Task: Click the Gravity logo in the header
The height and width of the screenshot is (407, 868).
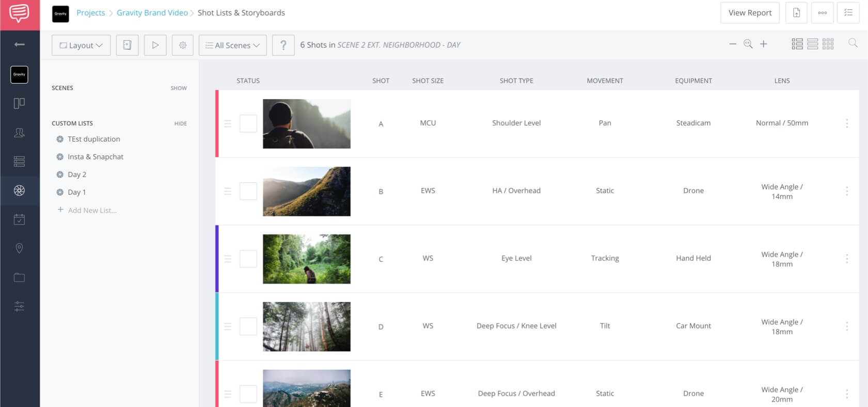Action: pos(60,14)
